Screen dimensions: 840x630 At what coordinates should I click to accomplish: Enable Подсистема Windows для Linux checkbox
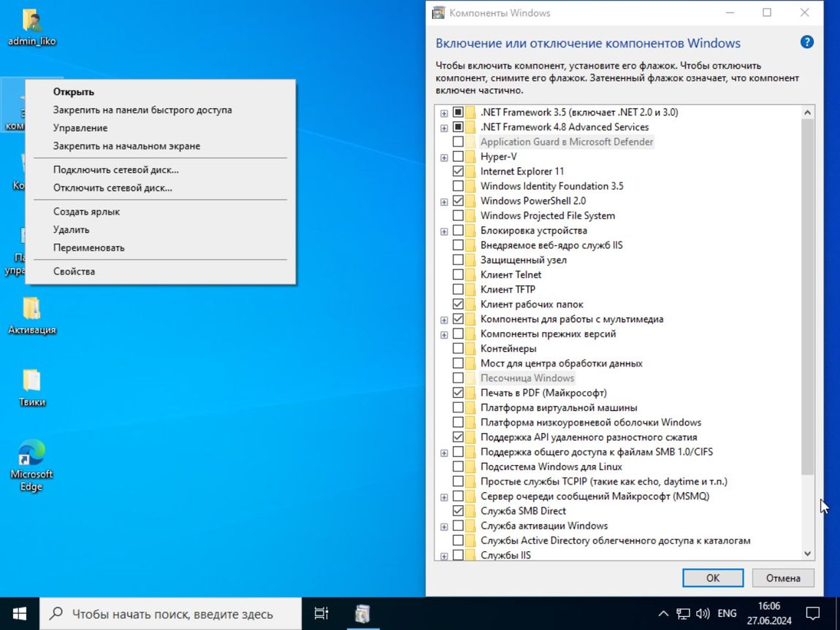click(x=458, y=466)
